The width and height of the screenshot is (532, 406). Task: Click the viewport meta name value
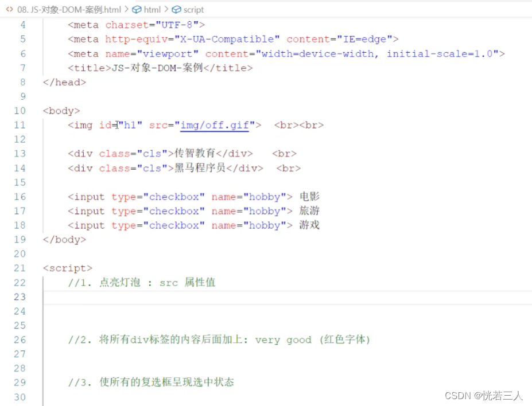168,54
